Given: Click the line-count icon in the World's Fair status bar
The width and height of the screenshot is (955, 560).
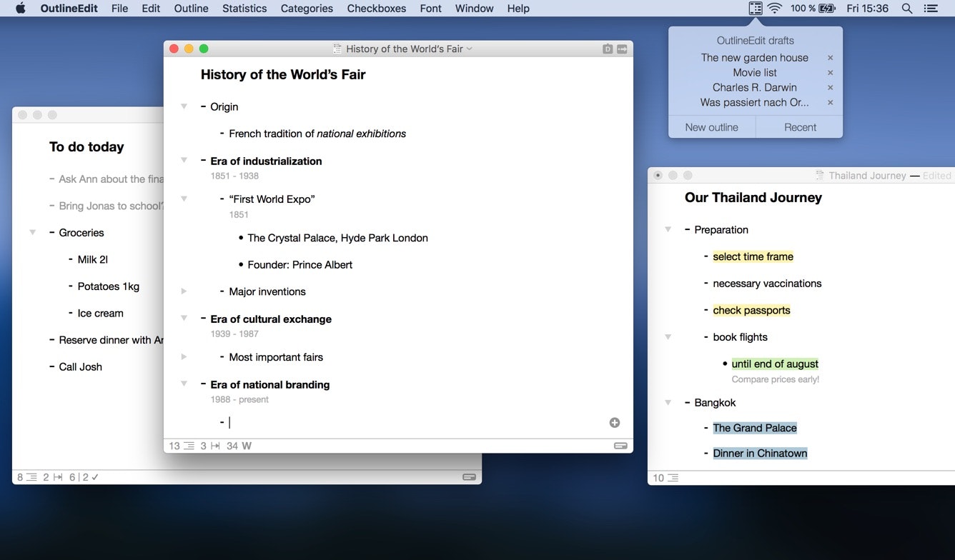Looking at the screenshot, I should click(188, 446).
